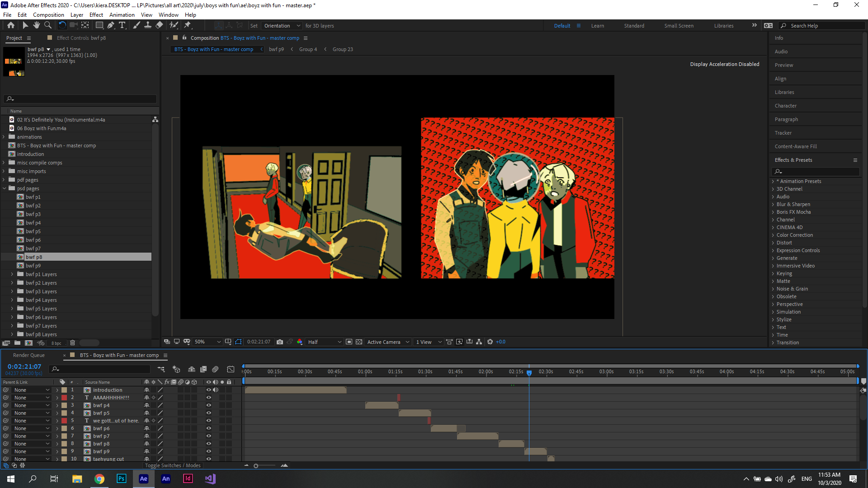Open Show Channel color management button

(300, 342)
